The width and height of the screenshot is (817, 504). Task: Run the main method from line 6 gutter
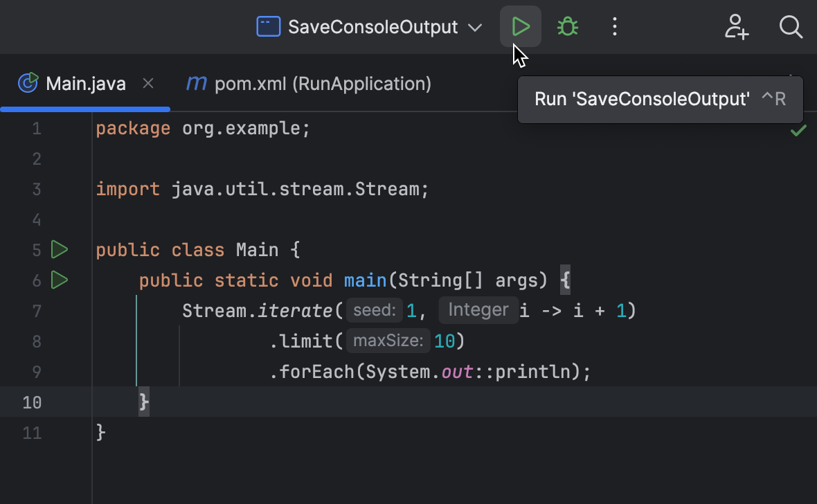click(60, 280)
